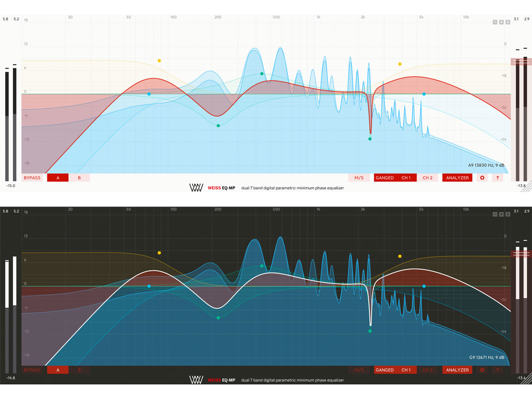The height and width of the screenshot is (399, 532).
Task: Click the plus zoom icon in light-theme EQ
Action: click(501, 22)
